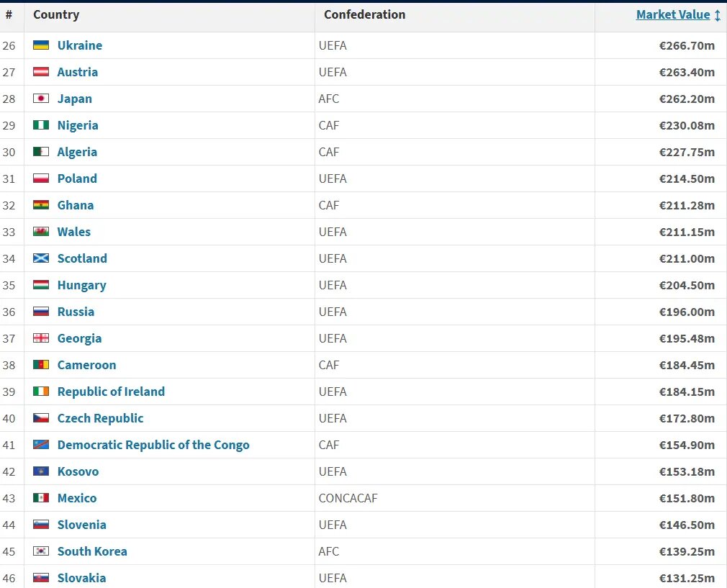Open the Algeria country link
This screenshot has height=588, width=727.
[x=77, y=152]
